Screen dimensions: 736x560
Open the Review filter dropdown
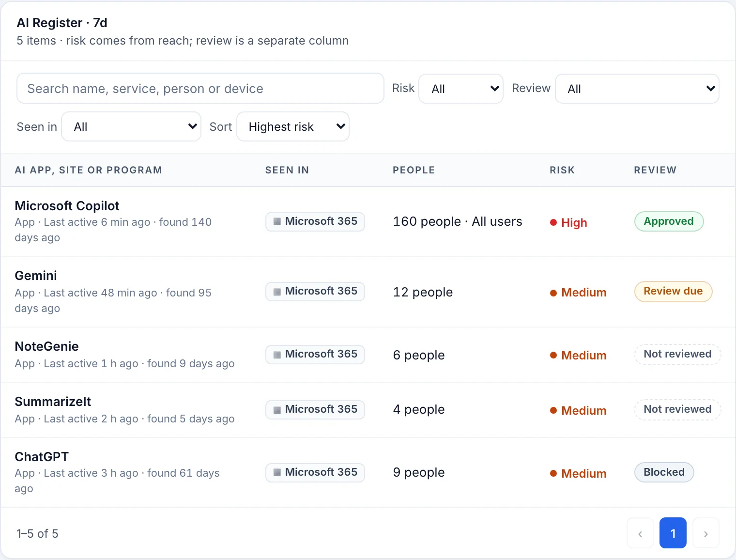click(x=637, y=89)
